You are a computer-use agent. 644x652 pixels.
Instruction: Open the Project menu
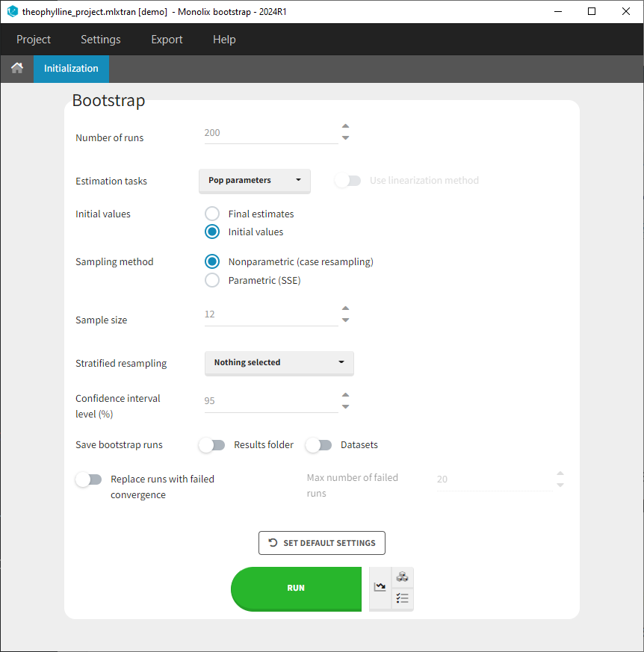click(34, 40)
